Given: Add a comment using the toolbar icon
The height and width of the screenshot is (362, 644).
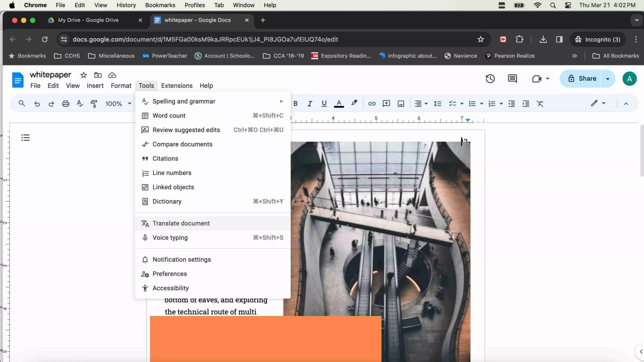Looking at the screenshot, I should point(386,104).
